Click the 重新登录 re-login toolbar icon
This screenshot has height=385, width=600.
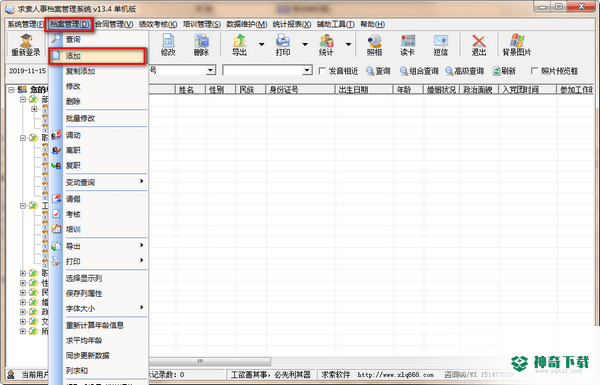click(26, 46)
